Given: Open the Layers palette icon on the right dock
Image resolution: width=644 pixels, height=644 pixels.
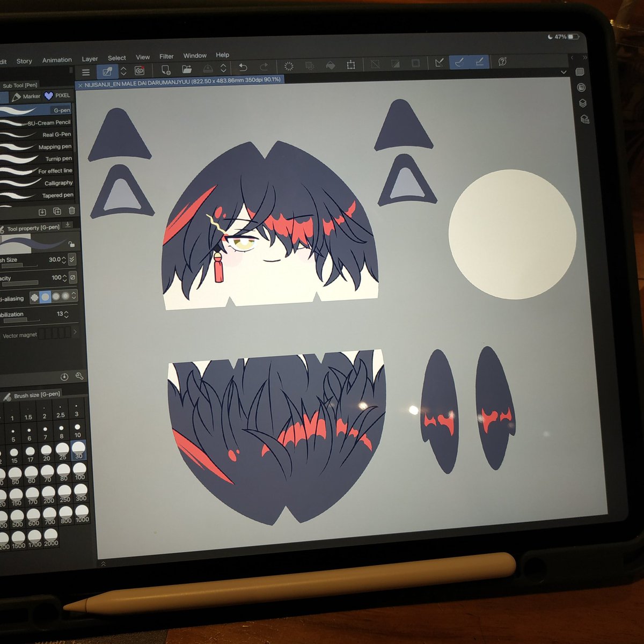Looking at the screenshot, I should 583,103.
